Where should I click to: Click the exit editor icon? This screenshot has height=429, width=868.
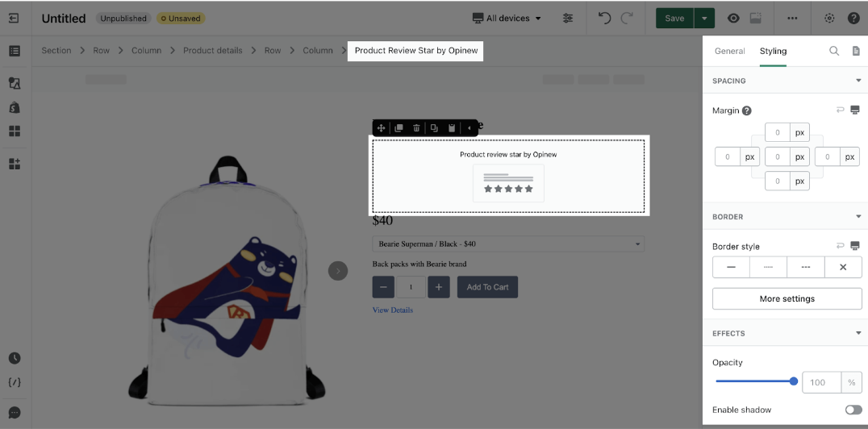point(14,19)
